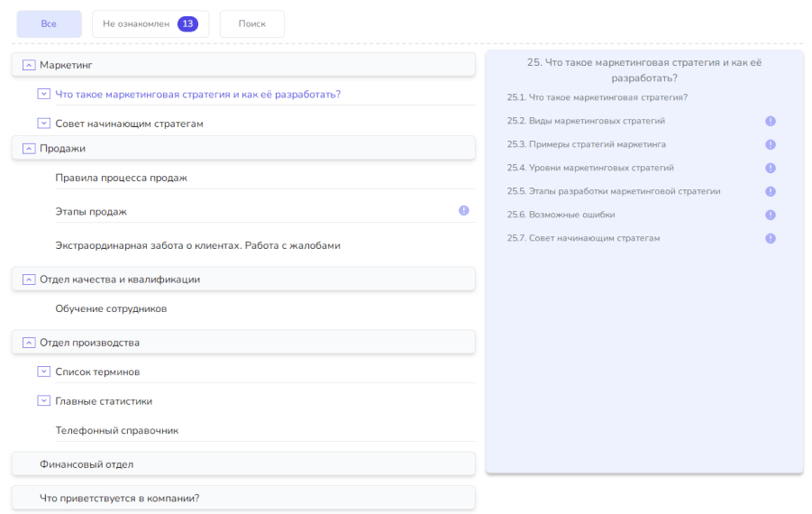812x514 pixels.
Task: Switch to the Не ознакомлен tab
Action: (136, 24)
